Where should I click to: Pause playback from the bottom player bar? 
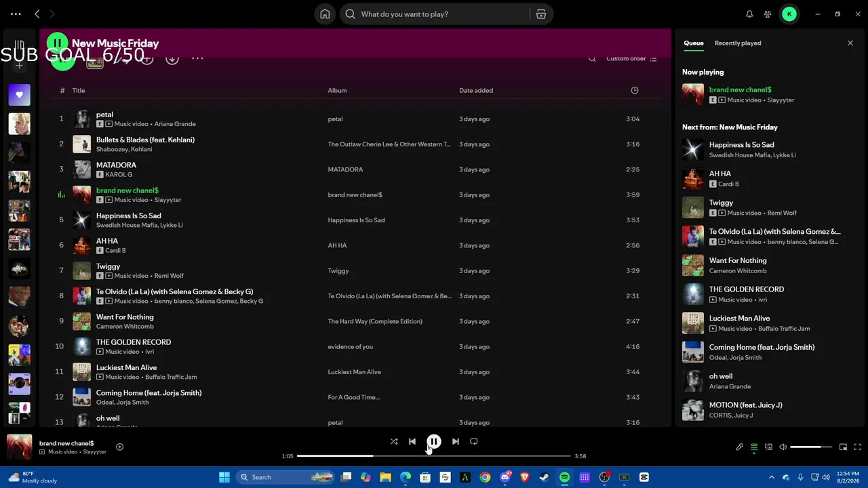tap(434, 441)
